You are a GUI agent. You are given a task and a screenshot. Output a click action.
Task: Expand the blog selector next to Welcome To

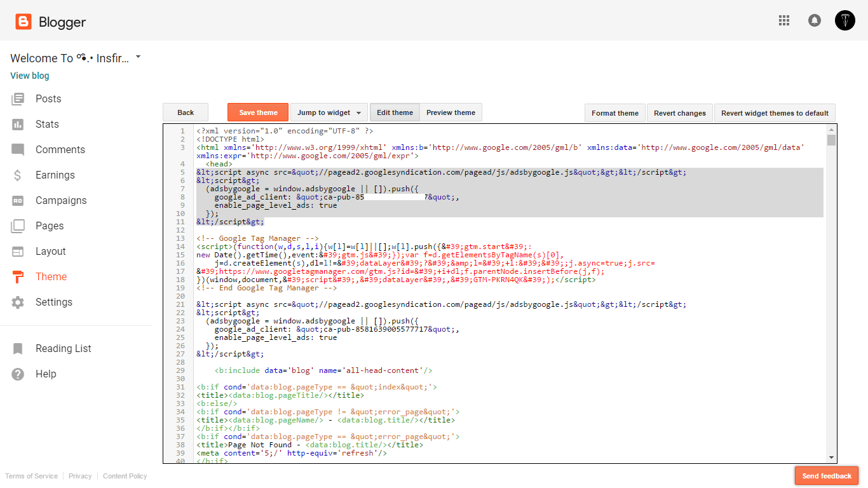(138, 57)
